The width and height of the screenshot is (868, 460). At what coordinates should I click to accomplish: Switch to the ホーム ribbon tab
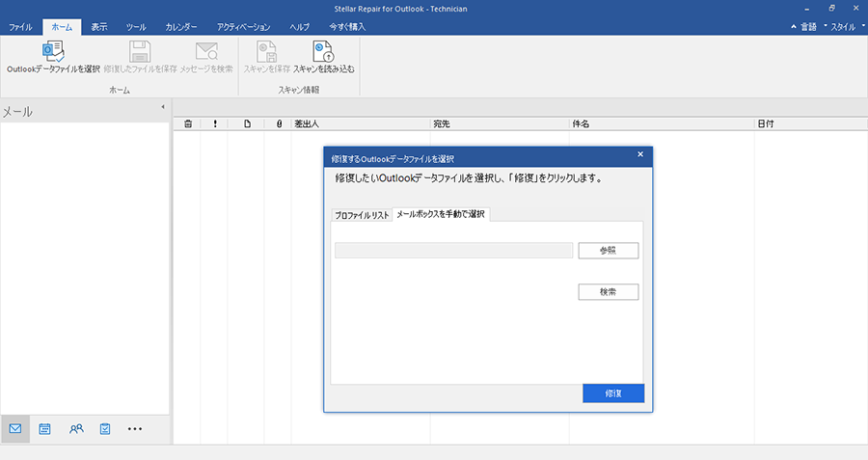[x=62, y=27]
